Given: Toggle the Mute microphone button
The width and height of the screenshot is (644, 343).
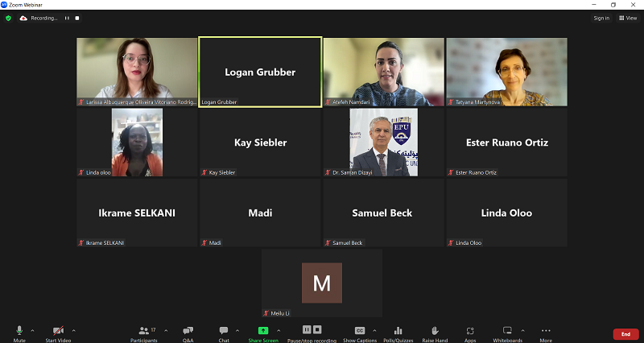Looking at the screenshot, I should coord(19,331).
